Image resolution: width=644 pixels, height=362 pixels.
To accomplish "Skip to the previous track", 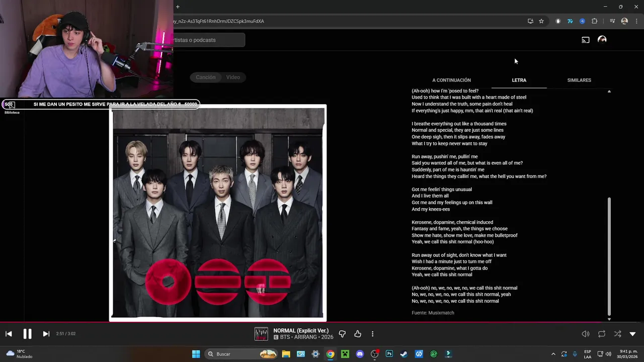I will [9, 334].
